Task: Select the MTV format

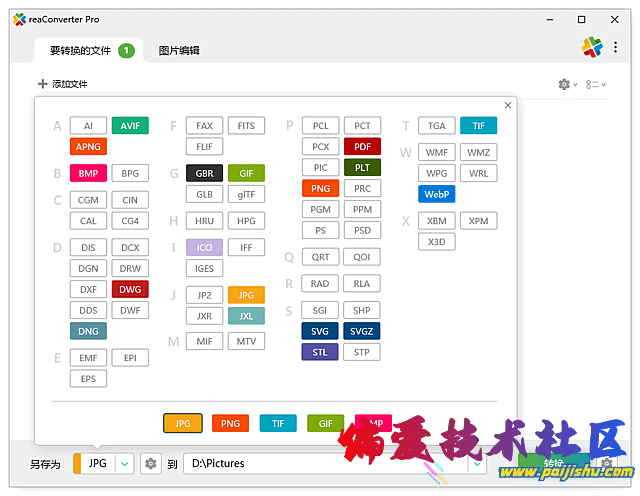Action: [x=246, y=341]
